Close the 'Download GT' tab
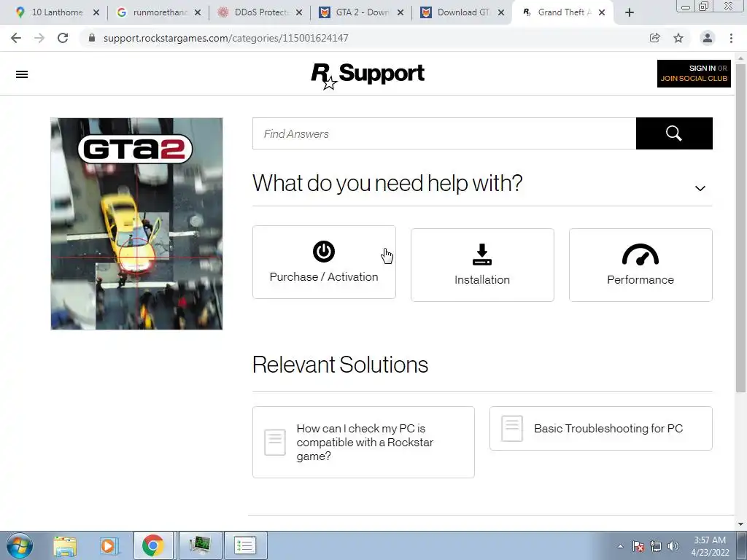747x560 pixels. pos(501,12)
